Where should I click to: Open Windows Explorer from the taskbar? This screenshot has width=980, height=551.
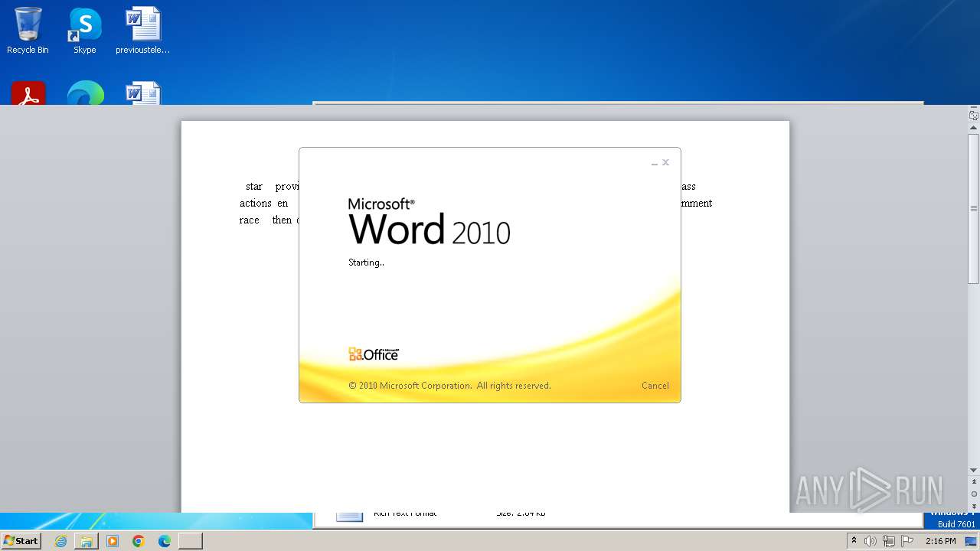coord(87,541)
